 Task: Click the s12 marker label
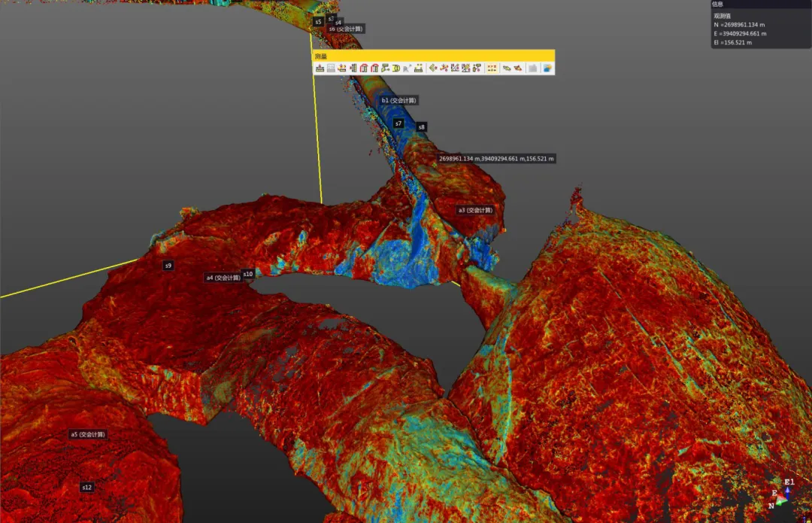pyautogui.click(x=87, y=487)
